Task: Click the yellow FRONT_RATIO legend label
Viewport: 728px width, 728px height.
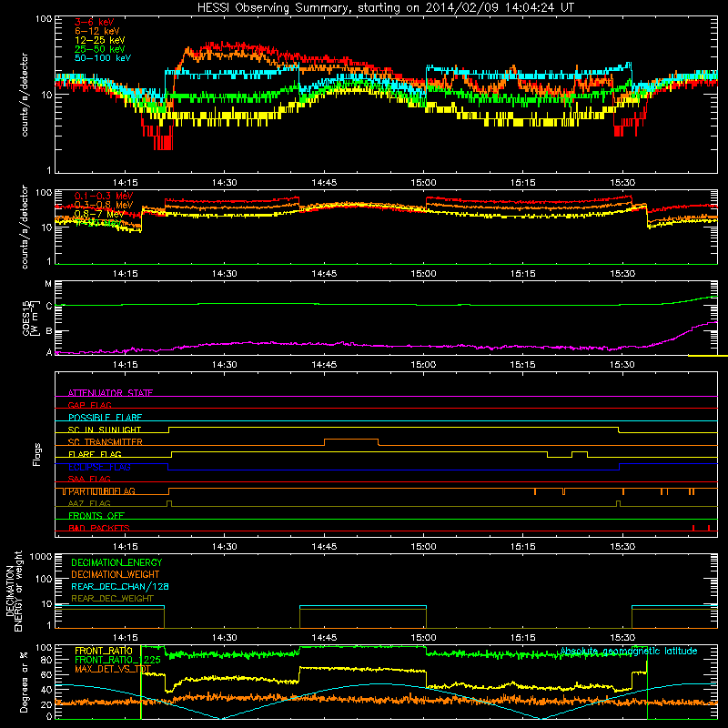Action: pos(104,651)
